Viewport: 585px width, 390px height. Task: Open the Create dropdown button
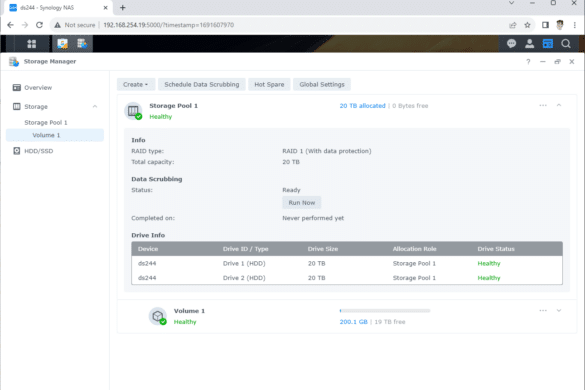(x=136, y=85)
